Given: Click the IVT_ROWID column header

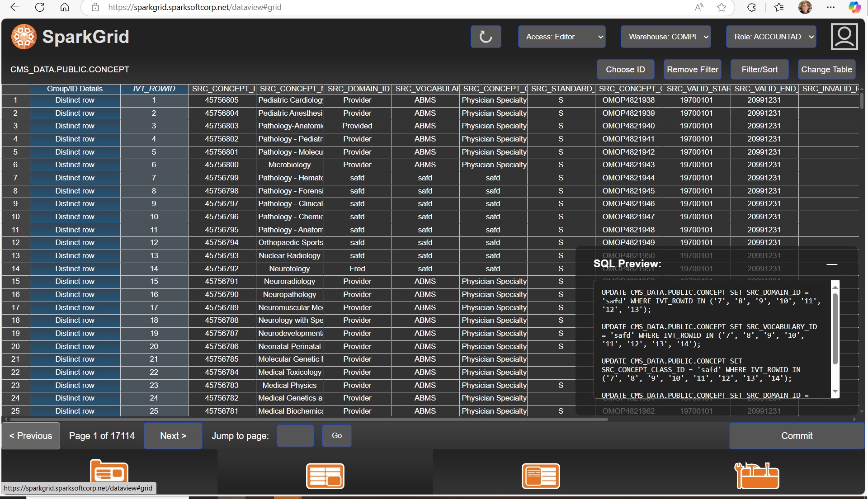Looking at the screenshot, I should tap(154, 89).
